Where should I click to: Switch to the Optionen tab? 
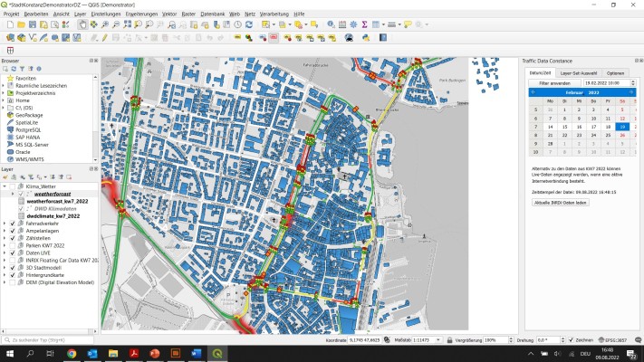coord(615,73)
